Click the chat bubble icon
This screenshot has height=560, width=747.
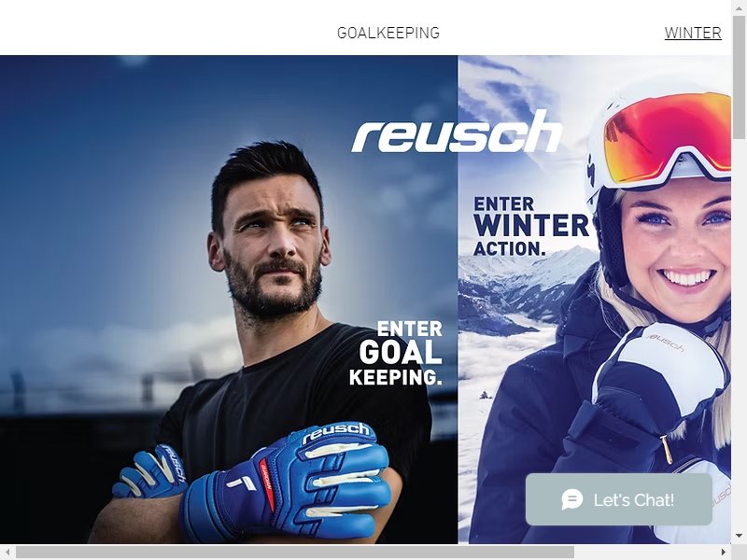[571, 499]
